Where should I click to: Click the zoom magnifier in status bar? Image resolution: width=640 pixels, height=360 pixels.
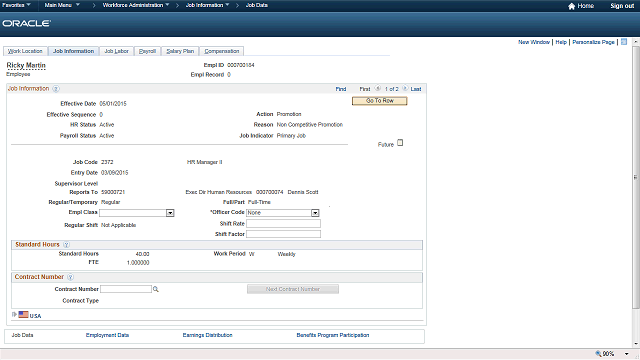pyautogui.click(x=598, y=353)
